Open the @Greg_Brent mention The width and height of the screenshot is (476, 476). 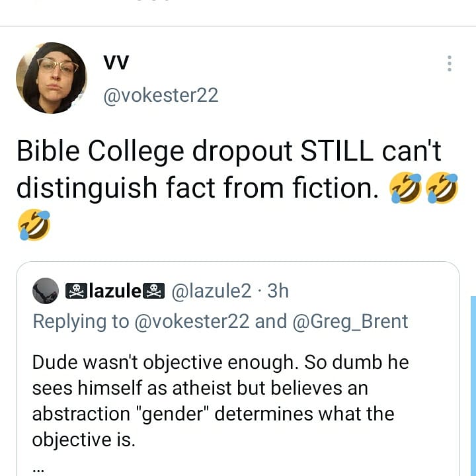(x=350, y=321)
